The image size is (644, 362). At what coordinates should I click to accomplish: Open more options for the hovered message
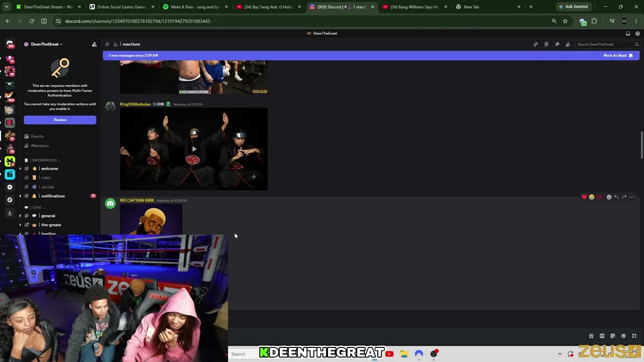coord(632,197)
